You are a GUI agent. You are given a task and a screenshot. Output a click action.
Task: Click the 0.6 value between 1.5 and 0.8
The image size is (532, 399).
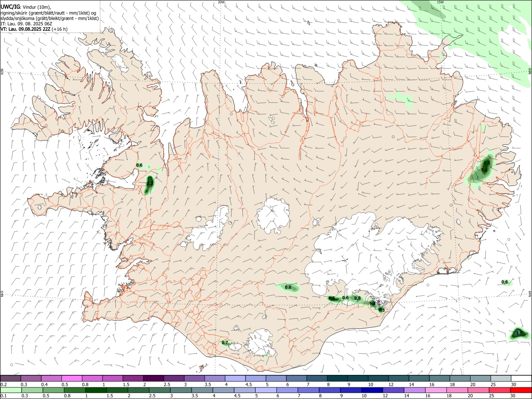(x=345, y=298)
